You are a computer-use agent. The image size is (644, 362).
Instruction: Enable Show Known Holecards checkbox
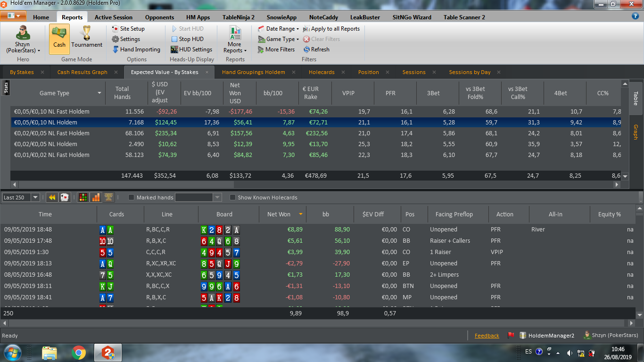click(x=232, y=197)
